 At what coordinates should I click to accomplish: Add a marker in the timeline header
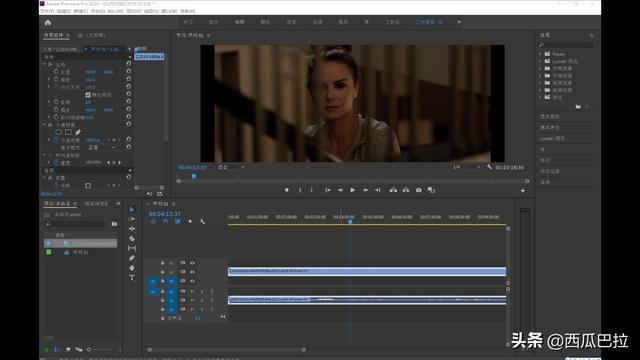tap(190, 221)
